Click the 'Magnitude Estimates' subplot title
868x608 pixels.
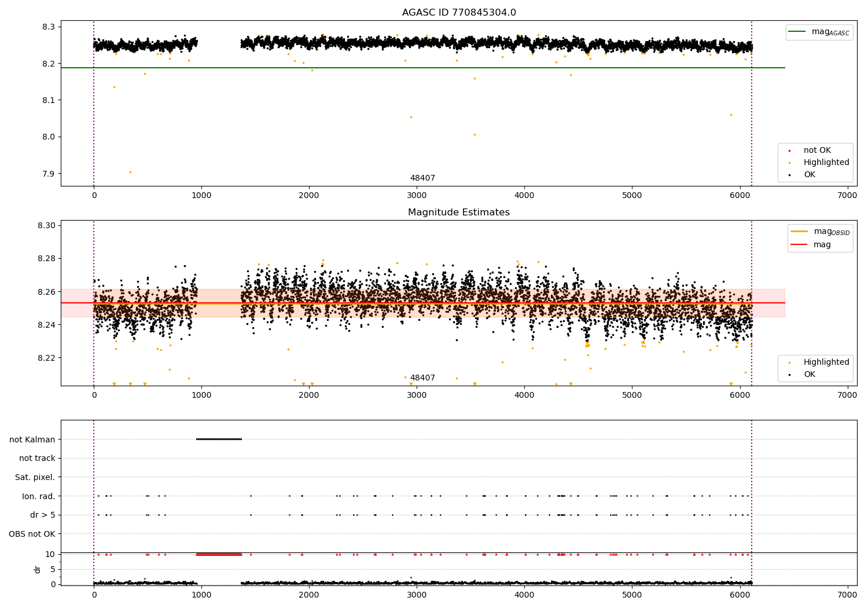pos(459,212)
